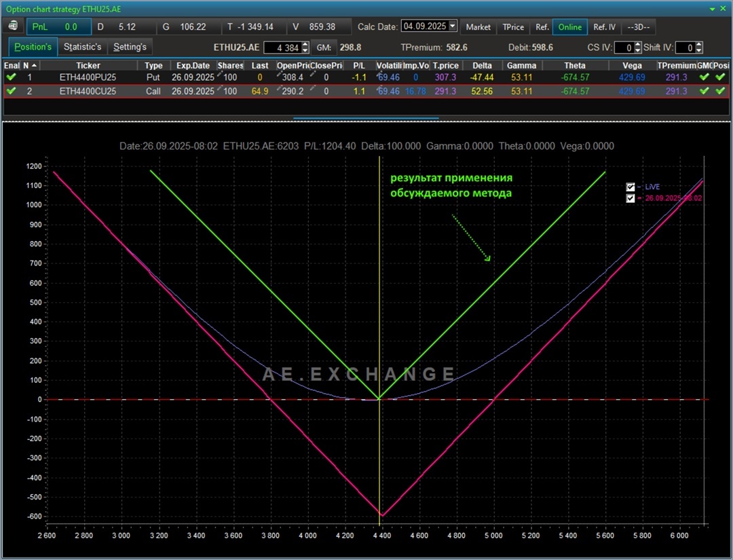Sort by the T.price column header
The image size is (733, 560).
(445, 65)
